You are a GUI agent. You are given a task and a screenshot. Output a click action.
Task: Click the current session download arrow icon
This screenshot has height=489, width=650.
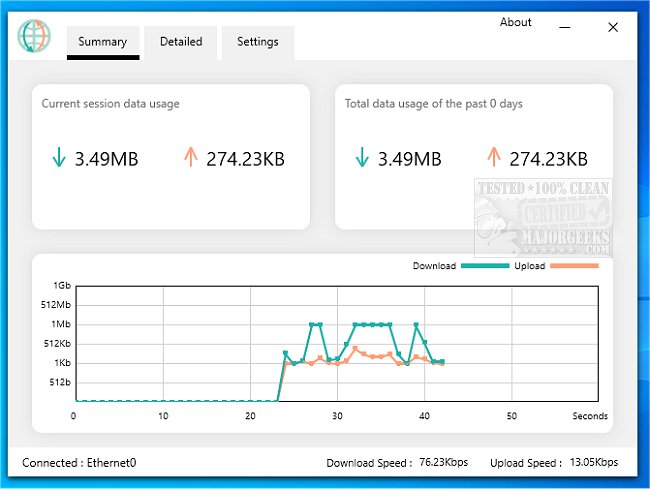(59, 157)
